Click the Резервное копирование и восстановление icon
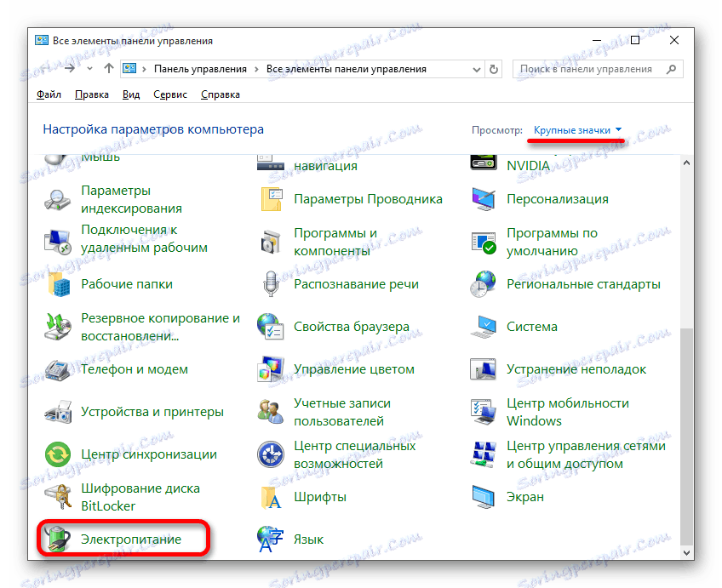 pos(58,327)
